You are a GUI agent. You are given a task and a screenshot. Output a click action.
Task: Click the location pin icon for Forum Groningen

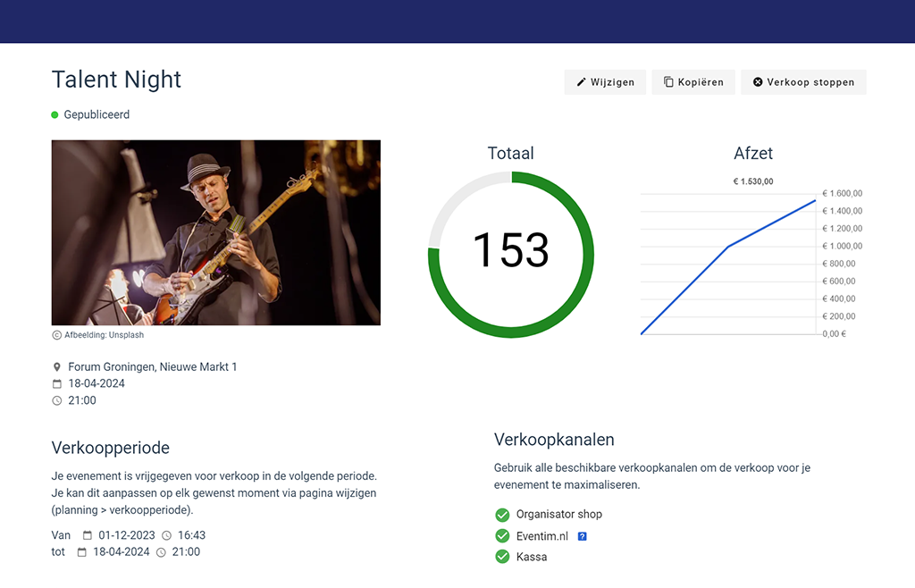[x=57, y=367]
